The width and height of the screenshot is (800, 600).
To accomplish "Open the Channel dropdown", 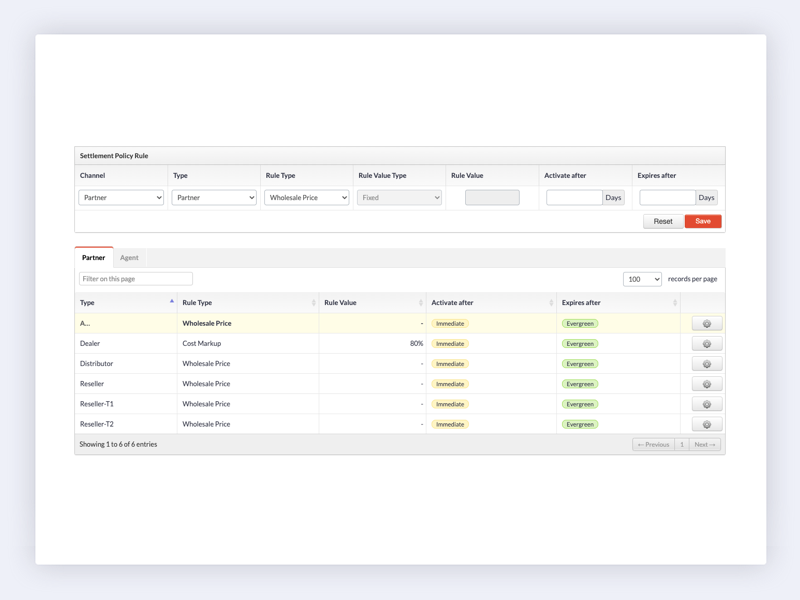I will point(121,197).
